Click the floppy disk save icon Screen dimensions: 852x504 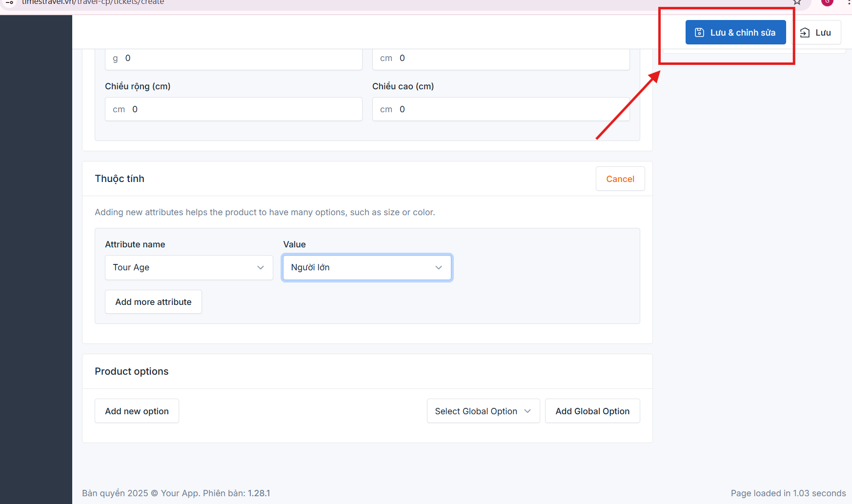pos(699,32)
